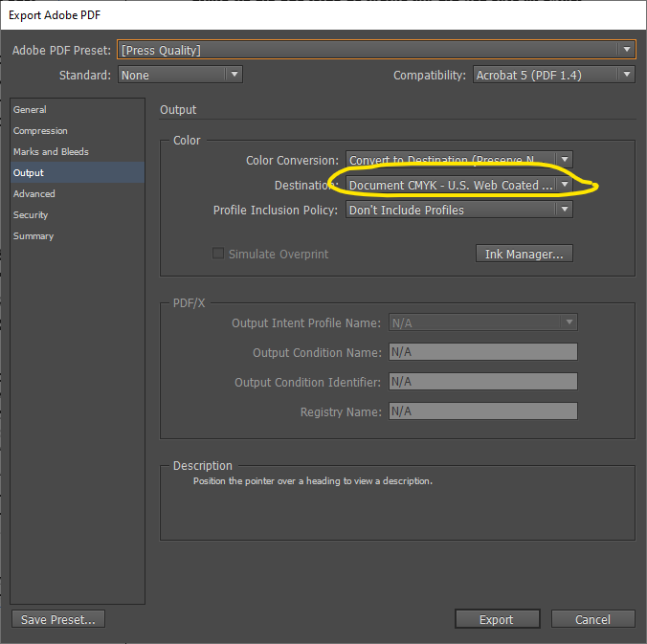This screenshot has width=647, height=644.
Task: Go to the Advanced section
Action: pyautogui.click(x=34, y=194)
